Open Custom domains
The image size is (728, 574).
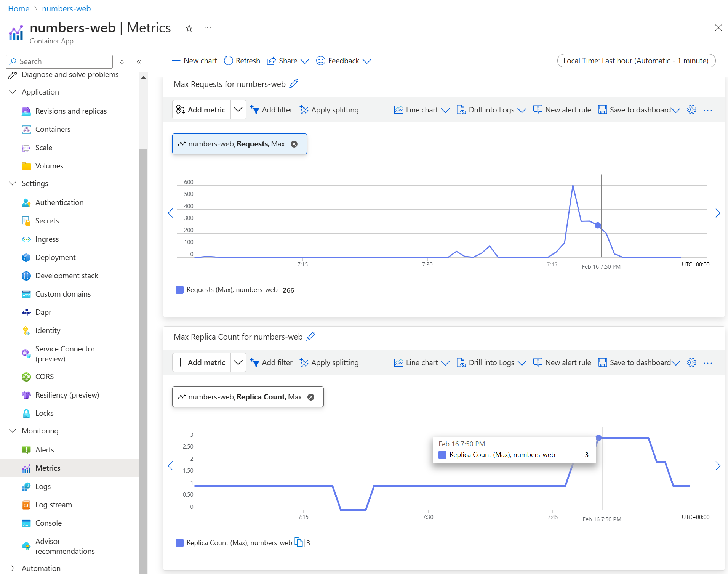click(63, 294)
